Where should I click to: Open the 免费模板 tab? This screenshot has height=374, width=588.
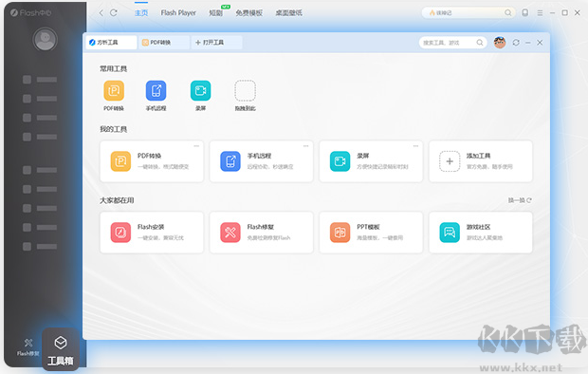(x=249, y=12)
